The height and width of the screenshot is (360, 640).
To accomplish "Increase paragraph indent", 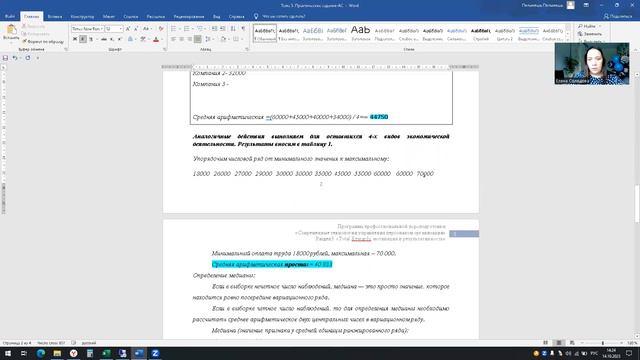I will pos(222,29).
